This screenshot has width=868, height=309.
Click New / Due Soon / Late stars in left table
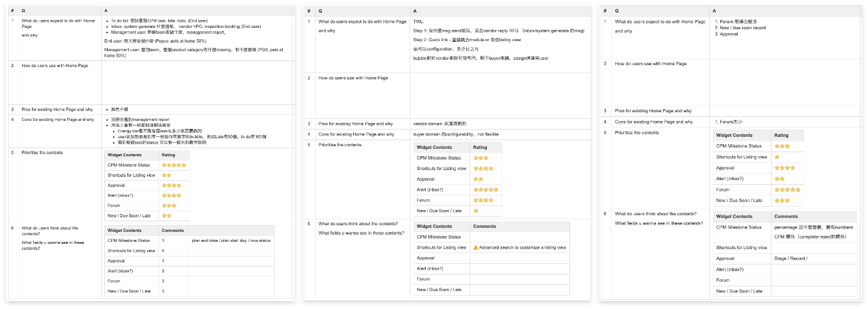click(167, 215)
